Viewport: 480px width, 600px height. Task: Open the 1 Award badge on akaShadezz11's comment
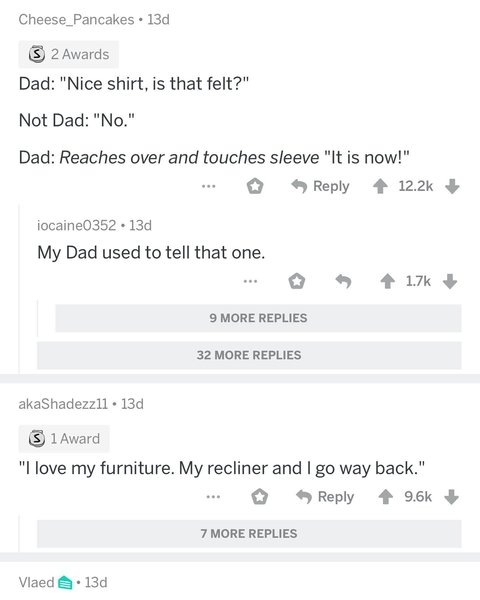click(x=64, y=439)
